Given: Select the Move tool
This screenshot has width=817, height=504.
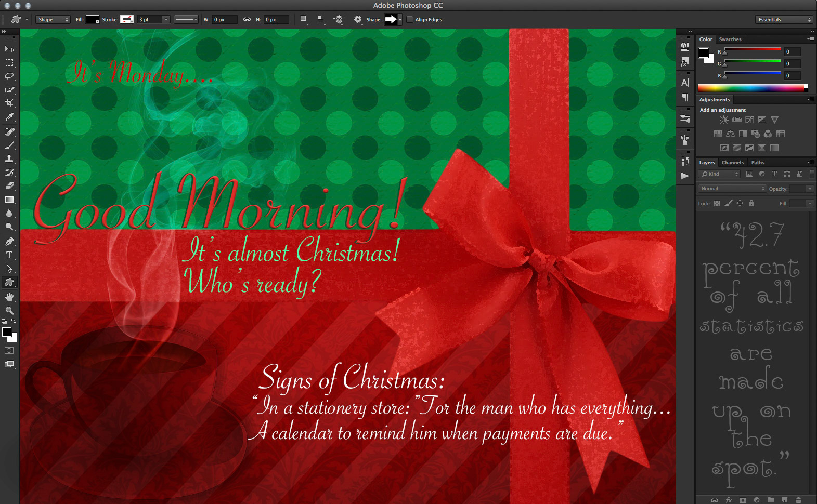Looking at the screenshot, I should (9, 49).
